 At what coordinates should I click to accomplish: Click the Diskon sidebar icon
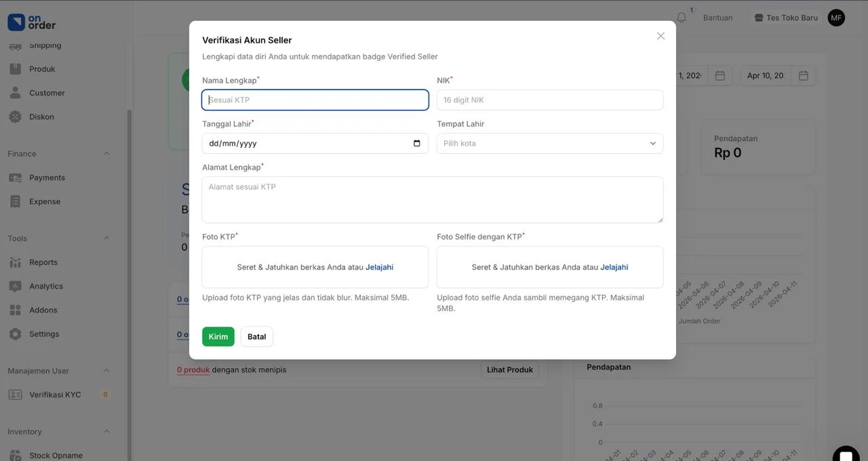pyautogui.click(x=15, y=117)
